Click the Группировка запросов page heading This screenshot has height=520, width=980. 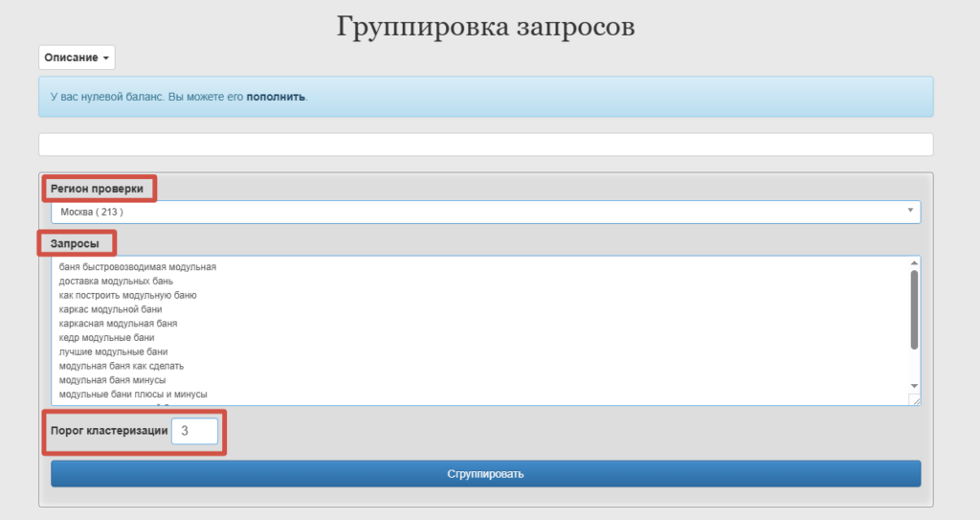click(485, 26)
